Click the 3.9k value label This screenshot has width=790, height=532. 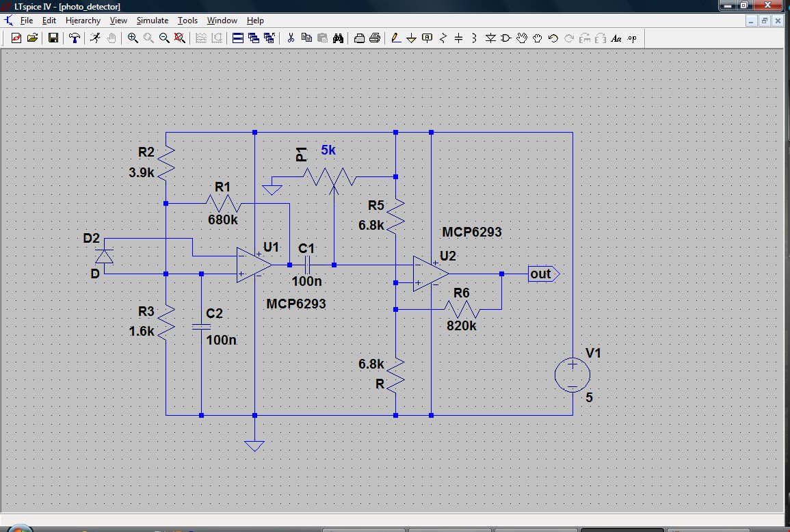(x=142, y=172)
